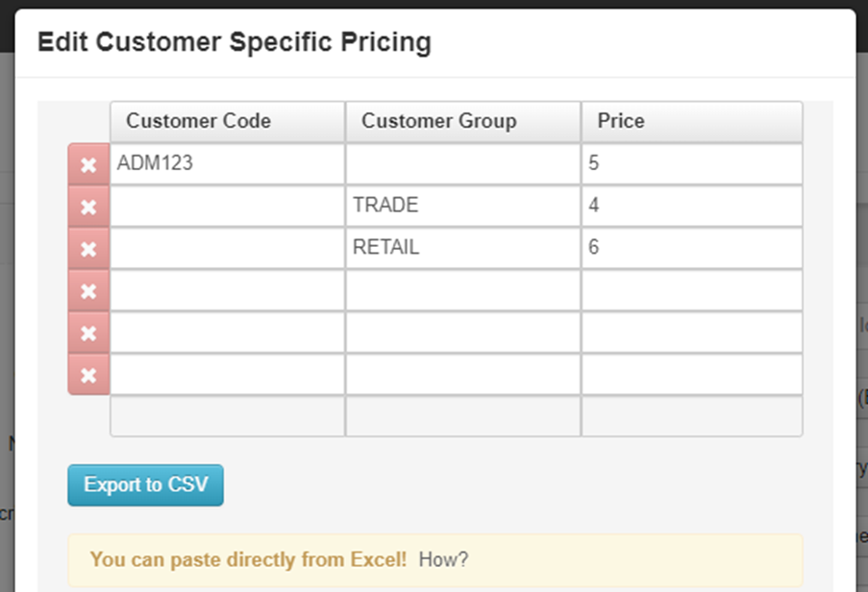Click empty customer code cell in TRADE row
Screen dimensions: 868x592
pos(227,206)
